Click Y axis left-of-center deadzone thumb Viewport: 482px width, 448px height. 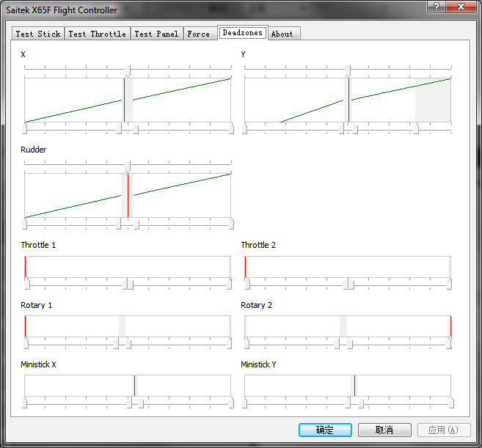click(x=341, y=129)
